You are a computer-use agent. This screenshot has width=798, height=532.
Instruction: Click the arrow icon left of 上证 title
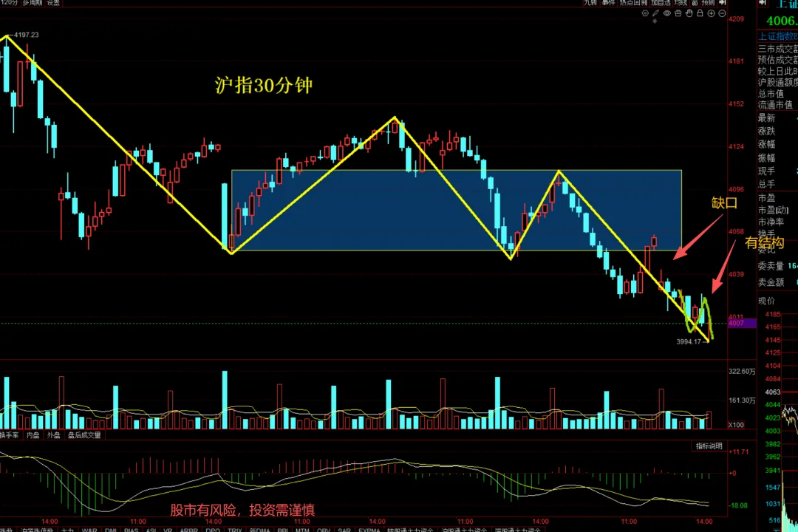[763, 2]
